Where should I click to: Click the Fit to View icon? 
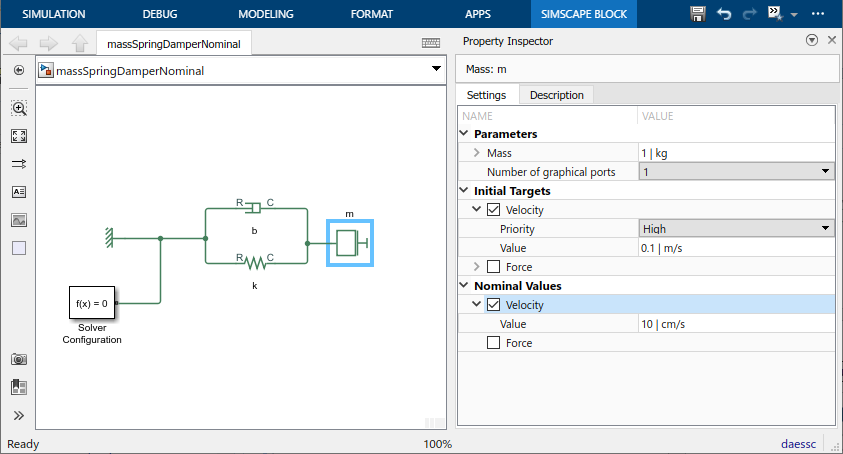[x=19, y=136]
